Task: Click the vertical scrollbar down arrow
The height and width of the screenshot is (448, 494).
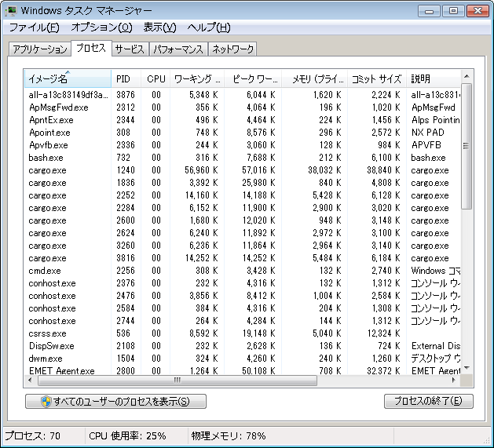Action: click(x=467, y=368)
